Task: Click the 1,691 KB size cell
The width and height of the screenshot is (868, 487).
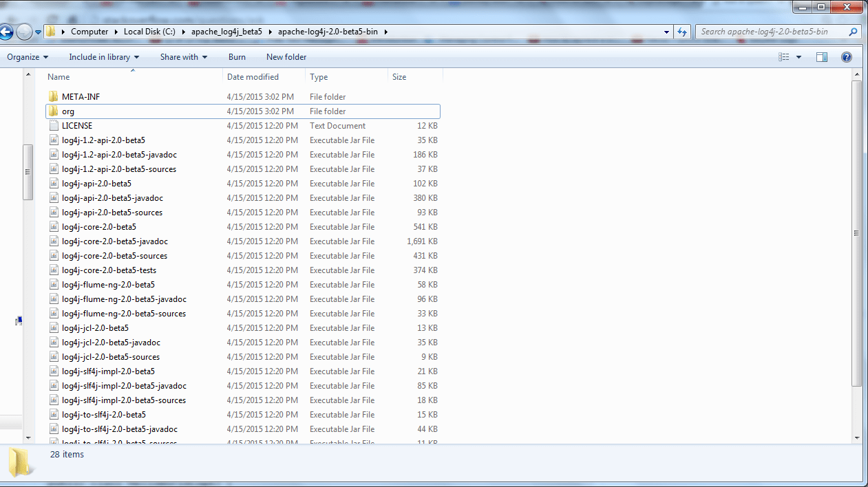Action: pos(422,241)
